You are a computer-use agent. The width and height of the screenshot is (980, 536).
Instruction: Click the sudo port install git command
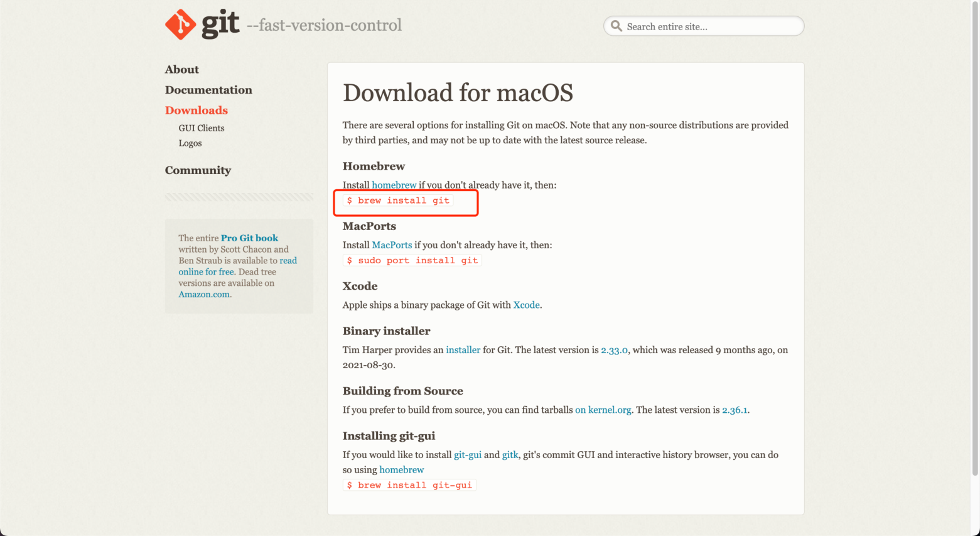[412, 260]
